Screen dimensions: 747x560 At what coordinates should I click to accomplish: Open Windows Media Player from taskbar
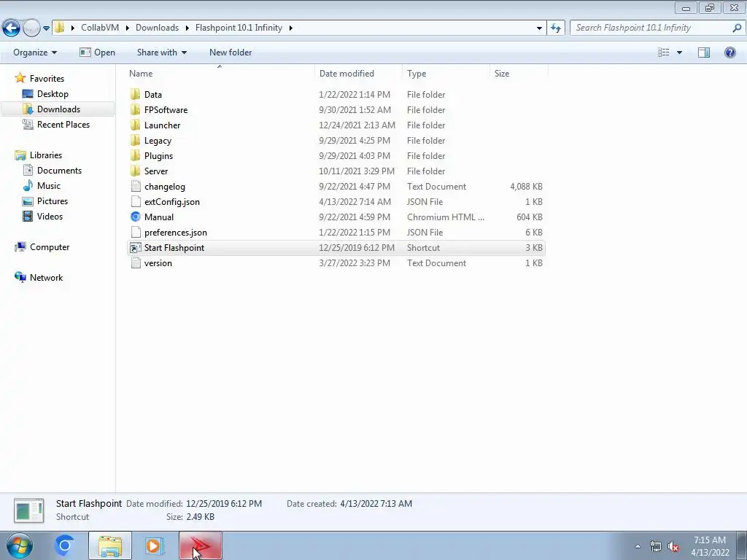pyautogui.click(x=154, y=545)
